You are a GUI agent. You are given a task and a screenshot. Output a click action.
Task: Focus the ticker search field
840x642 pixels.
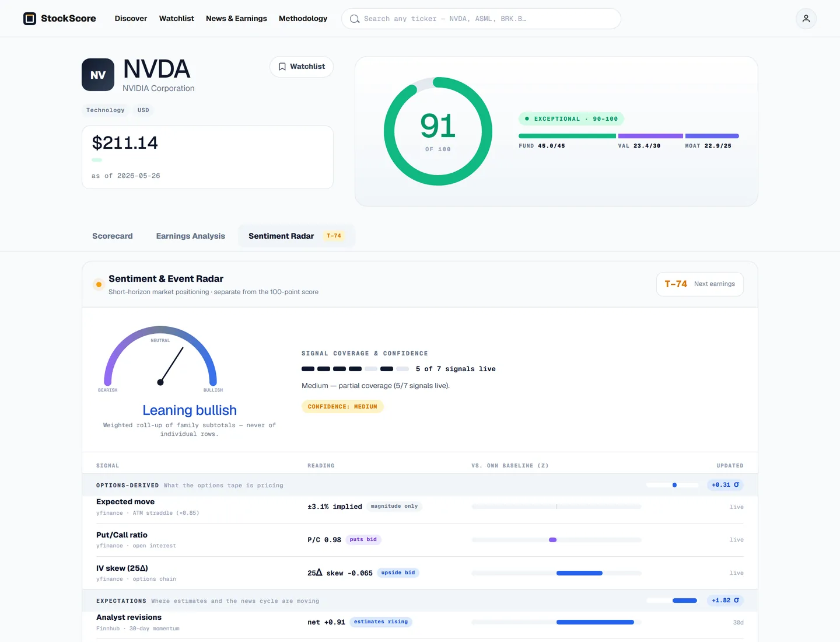pyautogui.click(x=481, y=19)
